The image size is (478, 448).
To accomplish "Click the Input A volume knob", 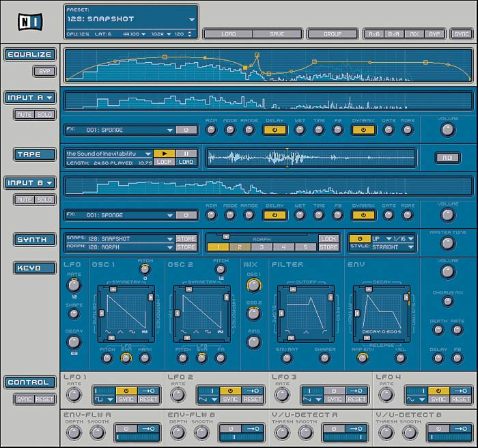I will coord(447,130).
